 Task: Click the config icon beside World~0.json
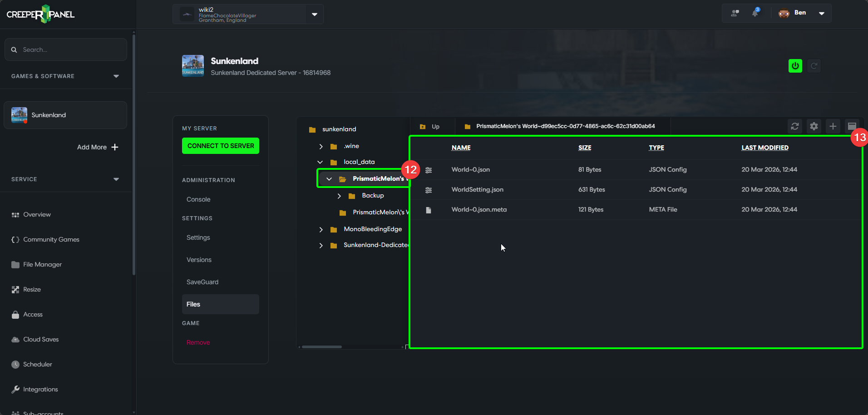[428, 170]
